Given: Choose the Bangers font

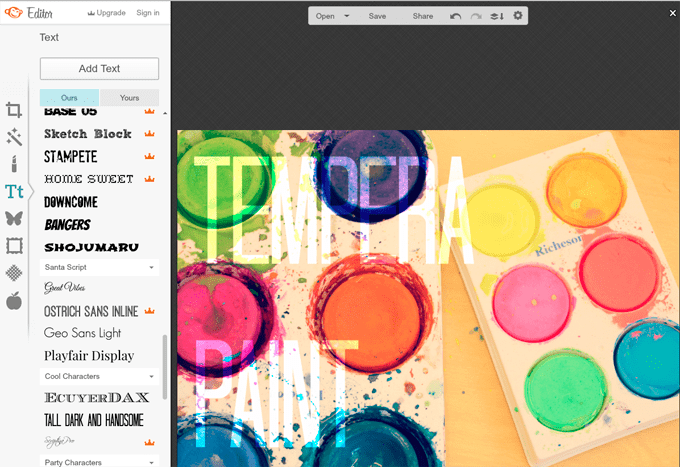Looking at the screenshot, I should [68, 225].
